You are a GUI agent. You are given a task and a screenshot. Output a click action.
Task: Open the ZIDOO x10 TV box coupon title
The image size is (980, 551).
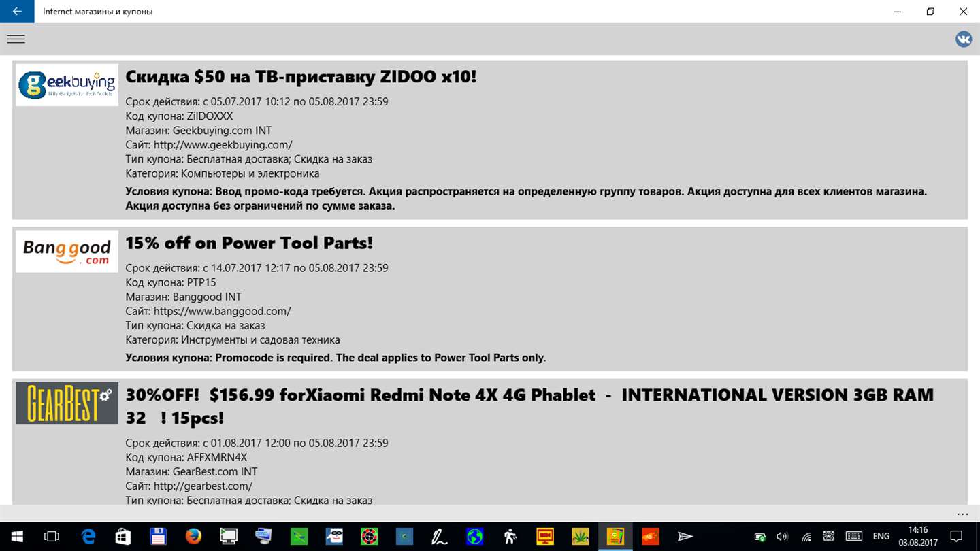pyautogui.click(x=301, y=76)
